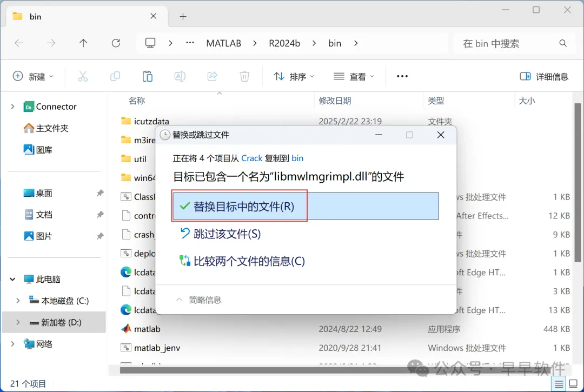The image size is (584, 392).
Task: Go up one folder level
Action: pos(83,43)
